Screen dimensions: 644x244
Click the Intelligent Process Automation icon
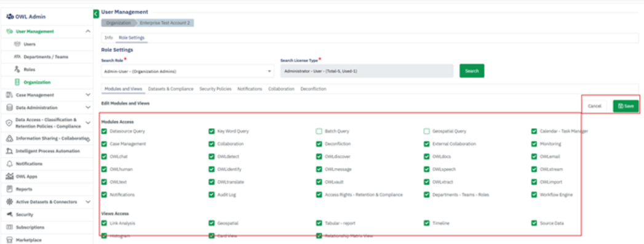[x=10, y=151]
